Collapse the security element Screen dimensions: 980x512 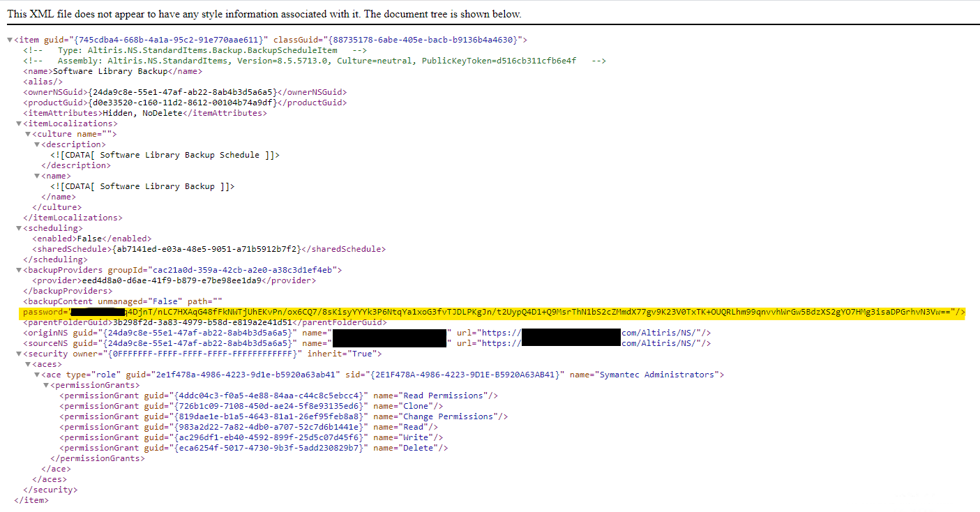click(19, 354)
